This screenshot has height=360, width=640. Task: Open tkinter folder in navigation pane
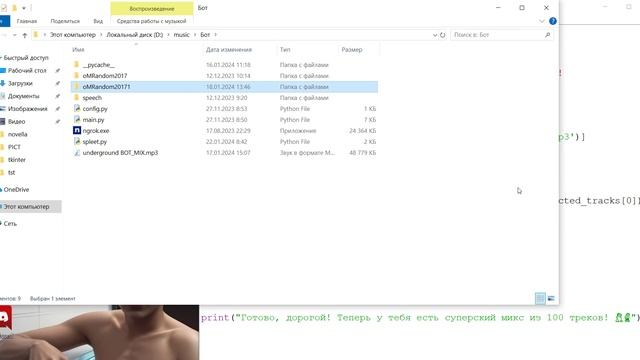coord(17,160)
